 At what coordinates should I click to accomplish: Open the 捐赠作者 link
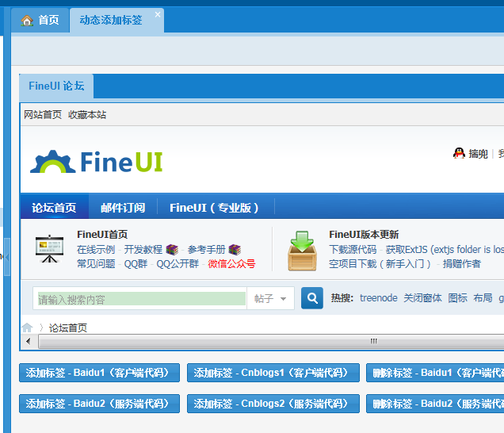tap(461, 264)
